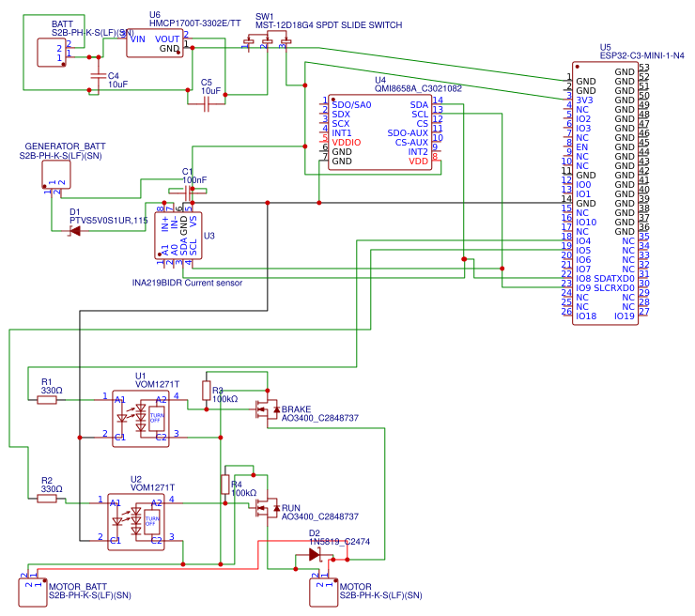
Task: Click 'HMCP1700T-3302E/TT' part name
Action: [194, 23]
